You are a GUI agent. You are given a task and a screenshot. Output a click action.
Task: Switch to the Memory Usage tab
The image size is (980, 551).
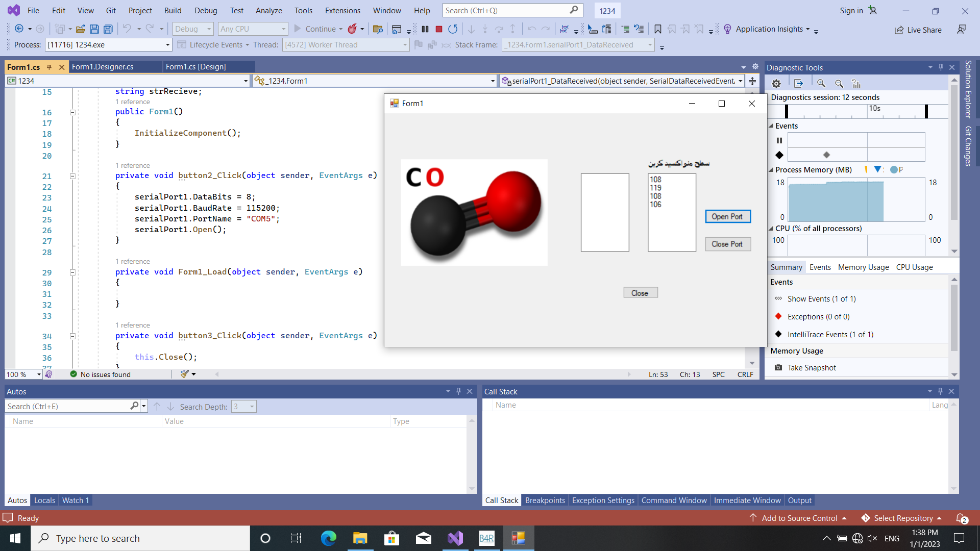click(863, 267)
